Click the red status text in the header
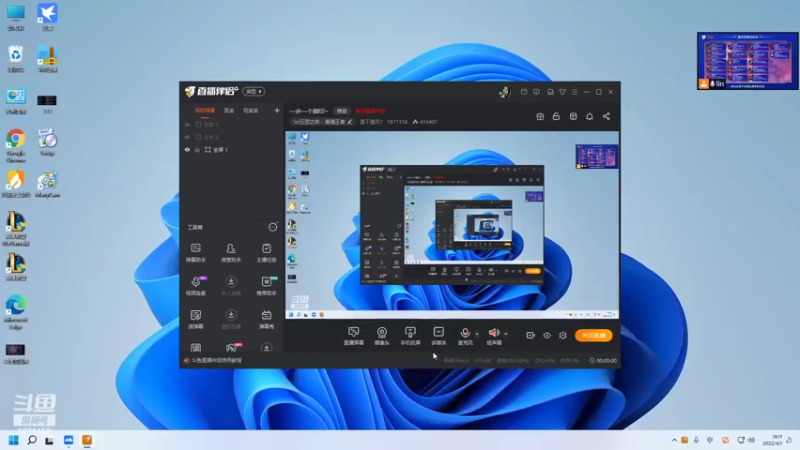Image resolution: width=800 pixels, height=450 pixels. click(371, 111)
